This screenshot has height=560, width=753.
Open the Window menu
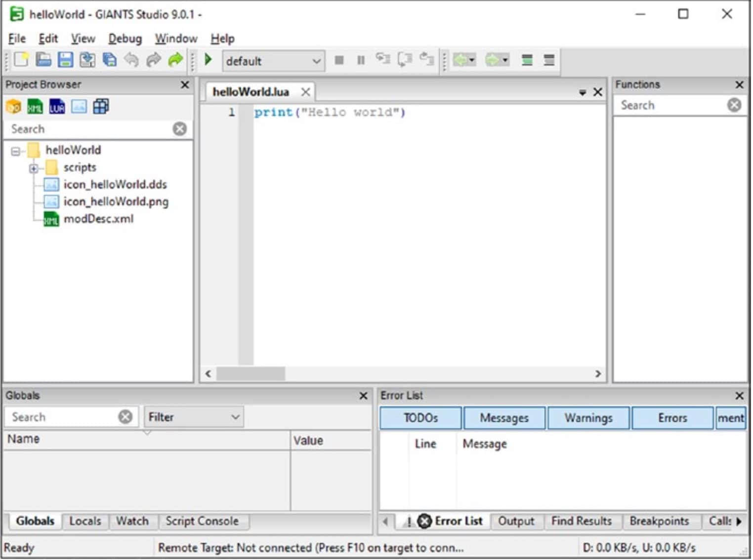tap(176, 39)
